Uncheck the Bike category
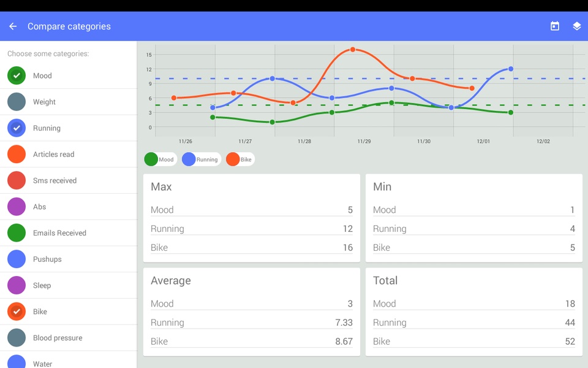Screen dimensions: 588x368 coord(17,312)
